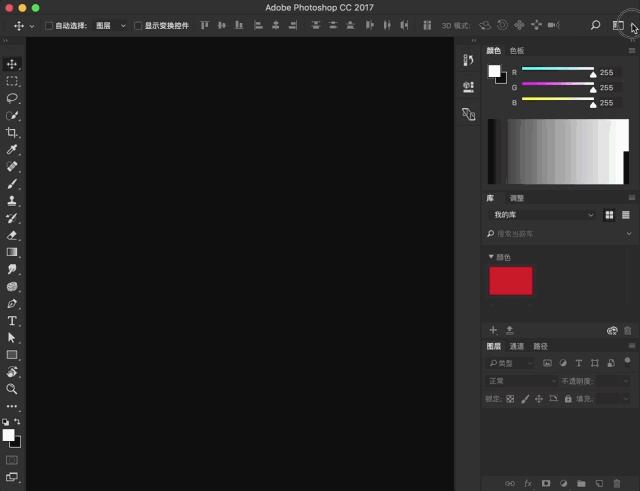Select the Quick Selection tool

(12, 116)
